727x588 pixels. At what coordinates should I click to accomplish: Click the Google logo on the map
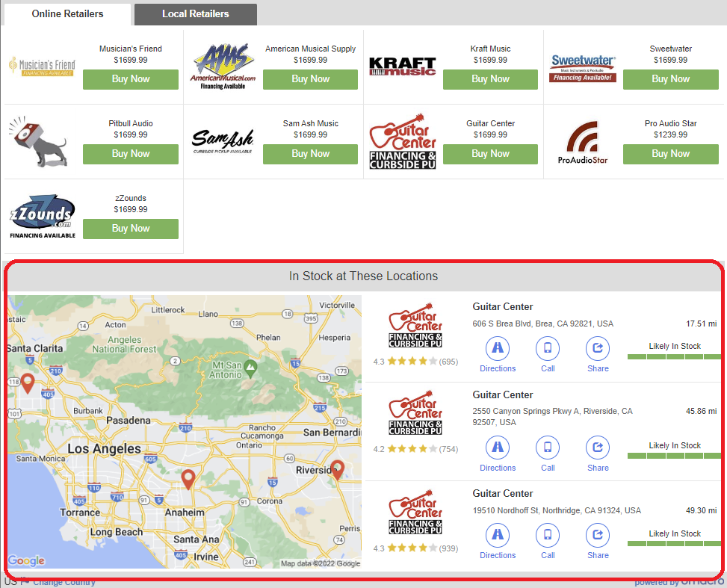(x=26, y=560)
